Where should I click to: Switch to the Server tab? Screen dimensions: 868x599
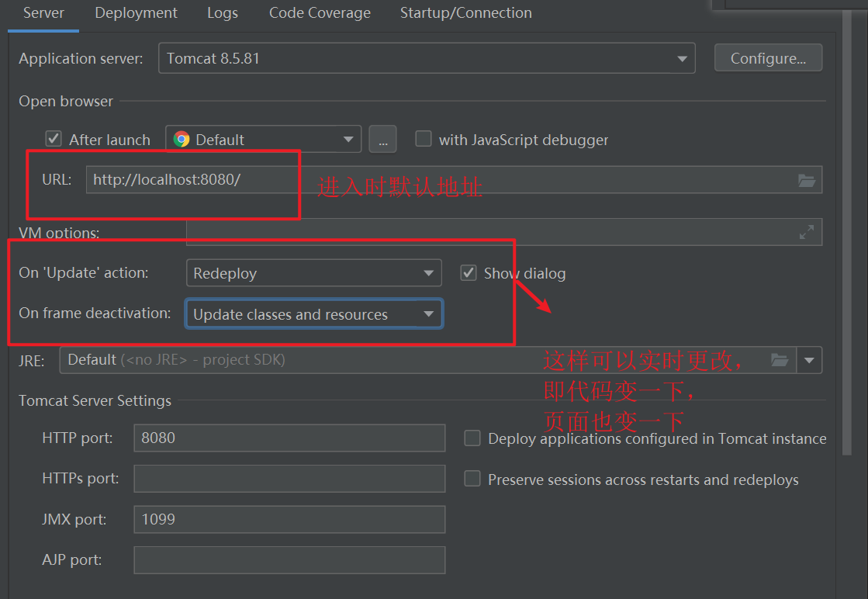coord(43,13)
